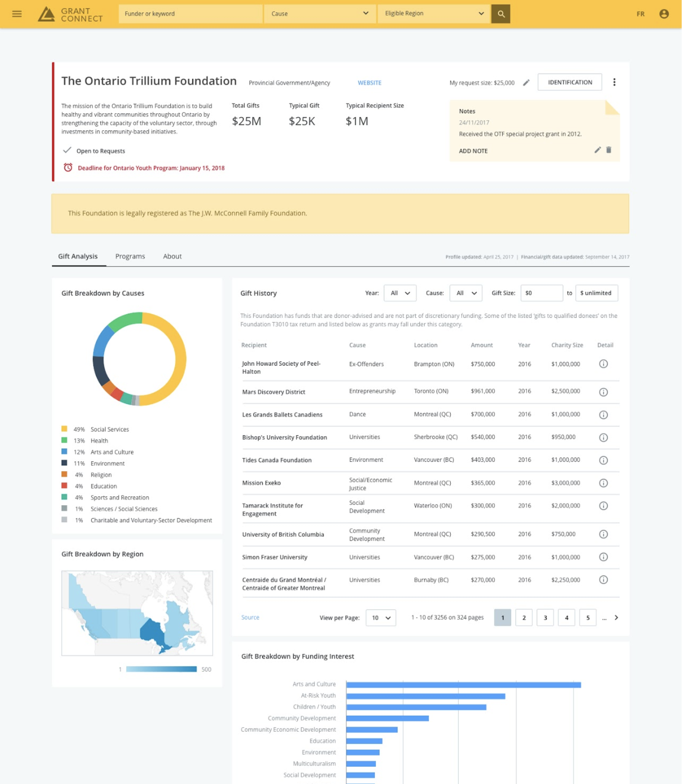Image resolution: width=682 pixels, height=784 pixels.
Task: Switch language to FR
Action: [640, 14]
